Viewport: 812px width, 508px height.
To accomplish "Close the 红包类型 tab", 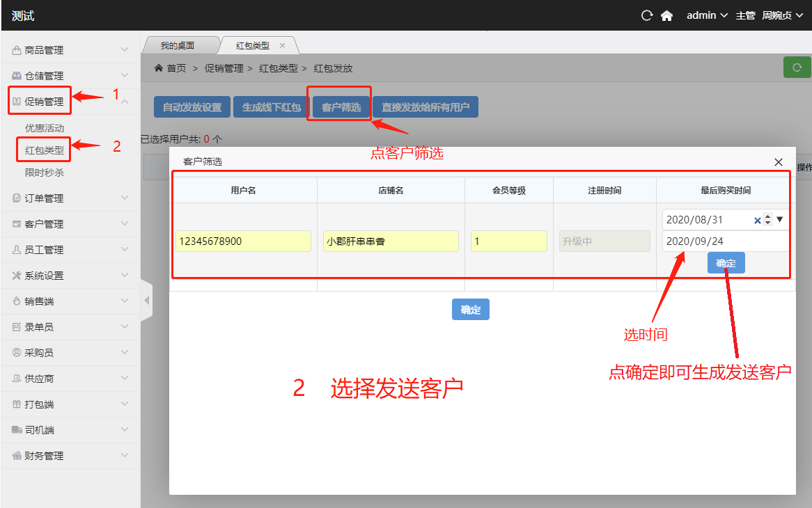I will 282,45.
